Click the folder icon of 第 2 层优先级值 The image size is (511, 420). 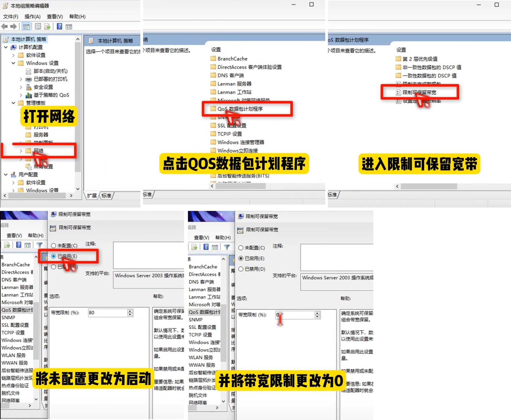pyautogui.click(x=398, y=59)
